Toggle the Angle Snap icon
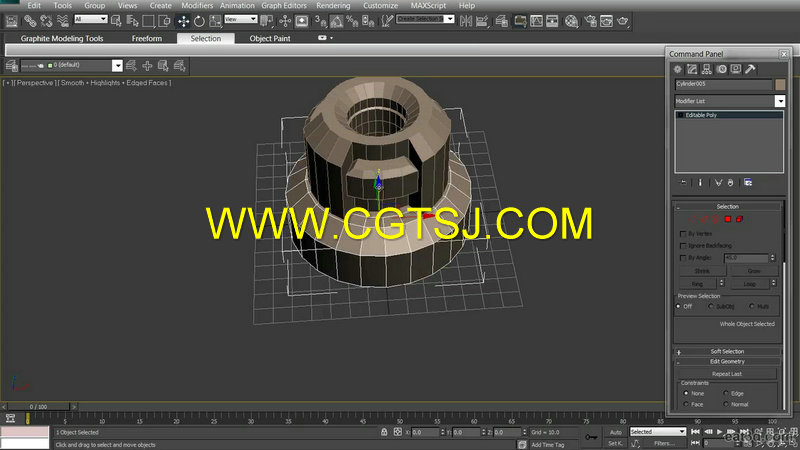The height and width of the screenshot is (450, 800). coord(336,21)
